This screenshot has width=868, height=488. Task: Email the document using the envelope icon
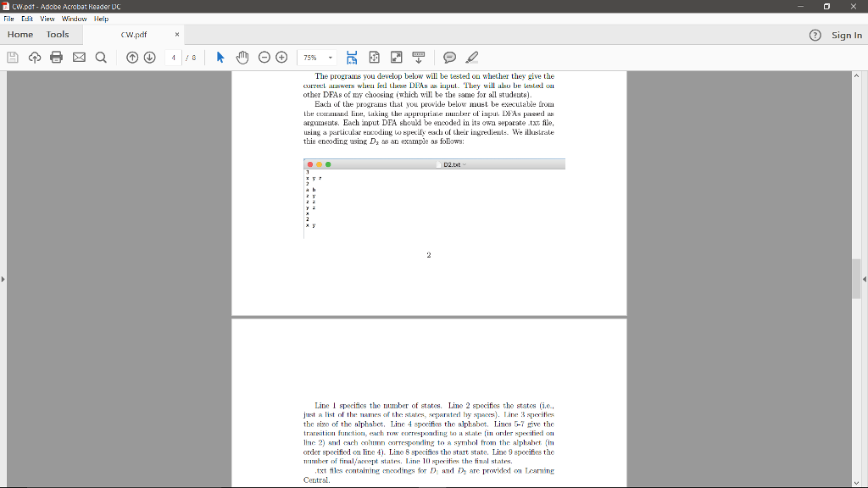click(78, 57)
